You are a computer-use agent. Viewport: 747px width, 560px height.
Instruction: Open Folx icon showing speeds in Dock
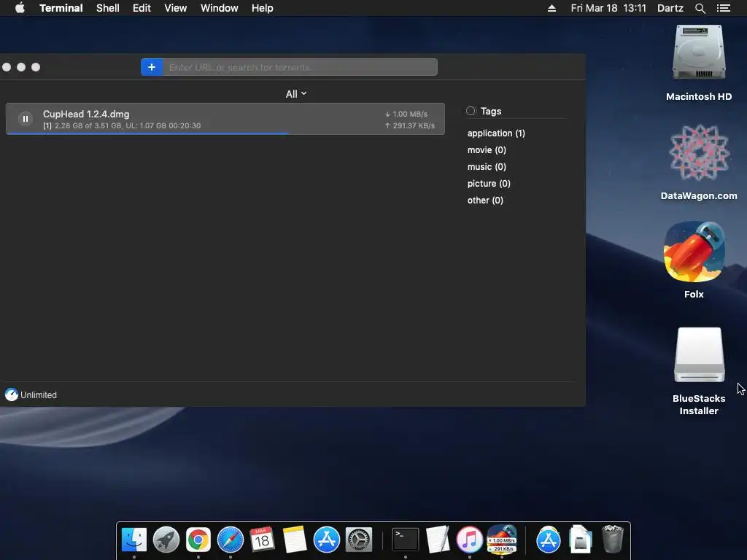(x=502, y=539)
